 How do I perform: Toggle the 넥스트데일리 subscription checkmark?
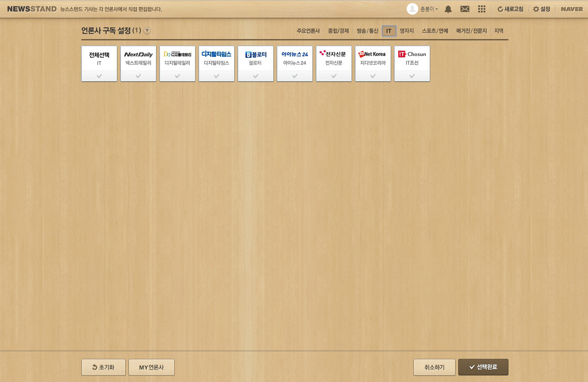coord(138,76)
